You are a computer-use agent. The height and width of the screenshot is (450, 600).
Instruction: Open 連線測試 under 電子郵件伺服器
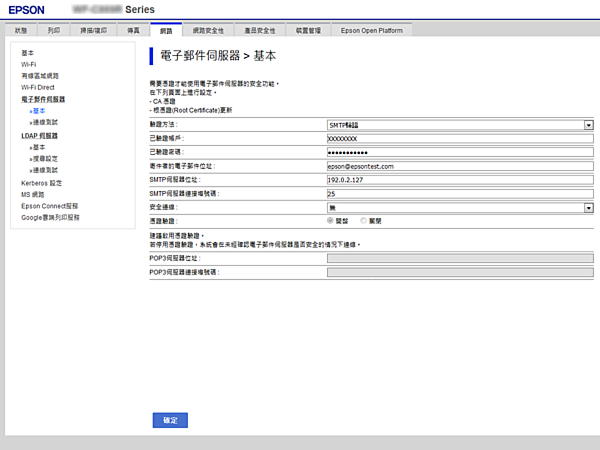[x=44, y=121]
